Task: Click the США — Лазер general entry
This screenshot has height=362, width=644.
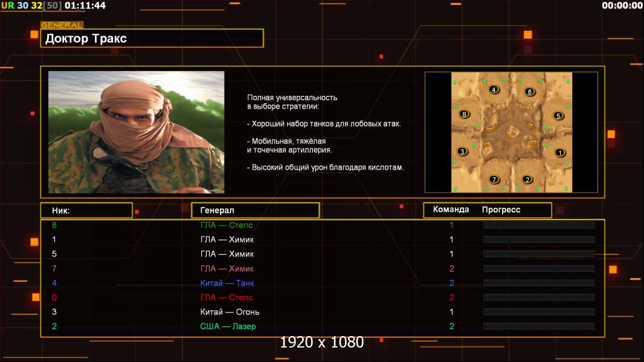Action: (228, 326)
